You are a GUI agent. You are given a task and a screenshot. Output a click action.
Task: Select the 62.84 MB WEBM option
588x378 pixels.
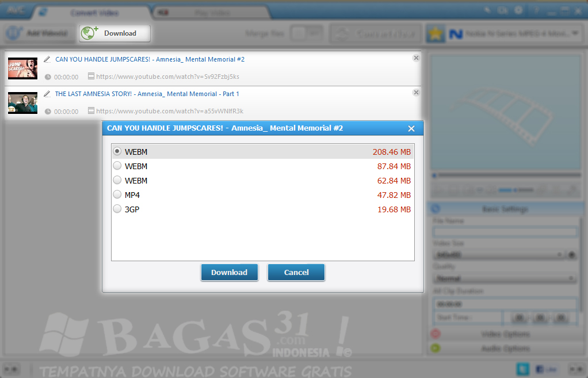tap(262, 181)
